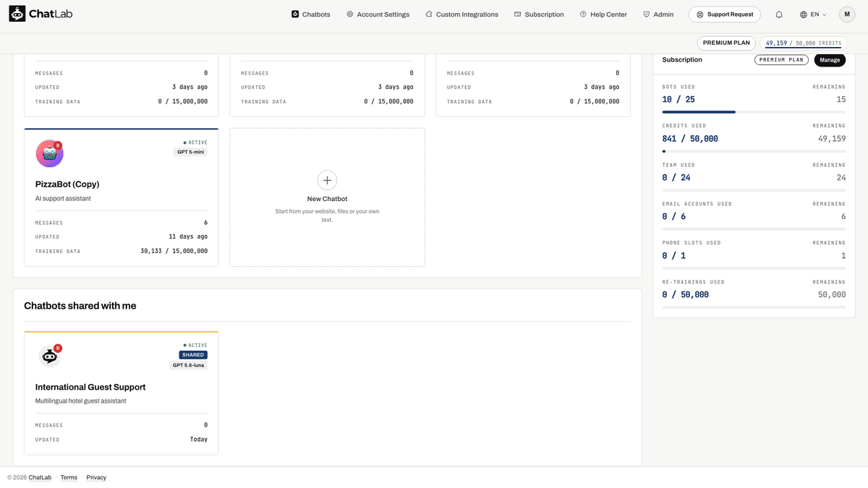
Task: Click the Support Request button
Action: click(725, 14)
